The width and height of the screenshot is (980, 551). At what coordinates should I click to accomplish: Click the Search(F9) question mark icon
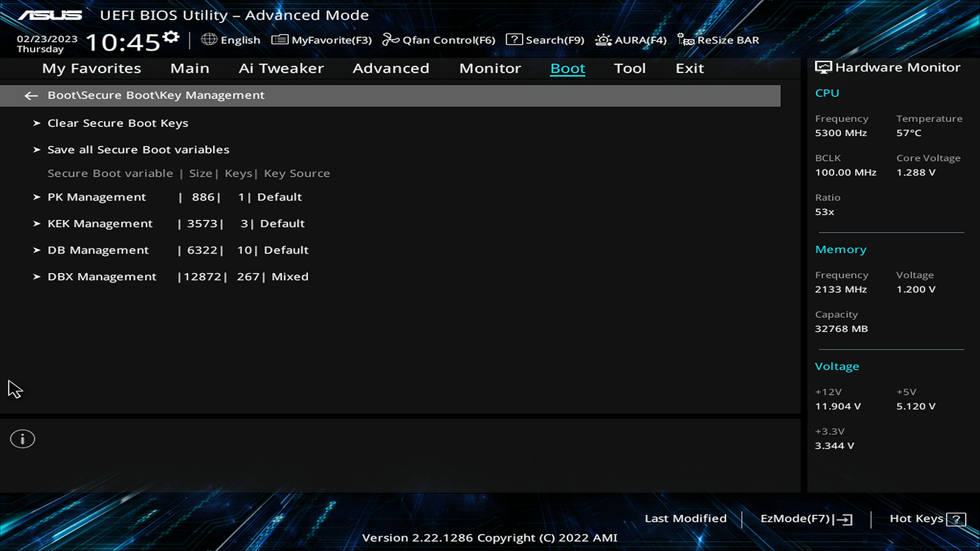click(x=513, y=40)
